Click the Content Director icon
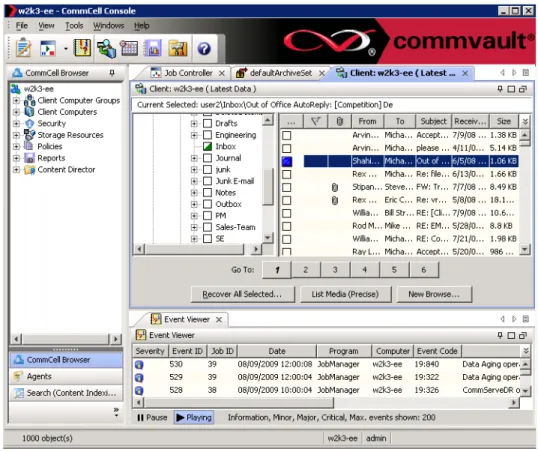This screenshot has width=538, height=452. [30, 170]
